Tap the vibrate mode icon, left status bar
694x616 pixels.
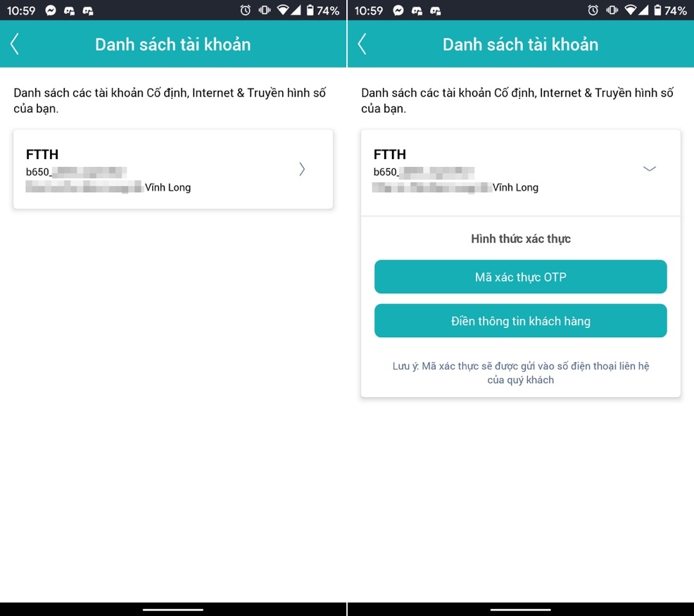click(x=265, y=11)
